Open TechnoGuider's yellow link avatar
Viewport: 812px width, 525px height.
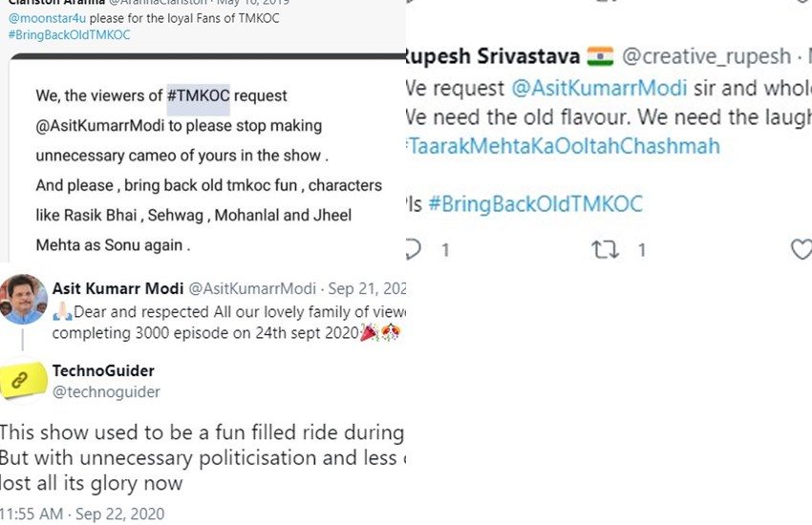click(25, 380)
